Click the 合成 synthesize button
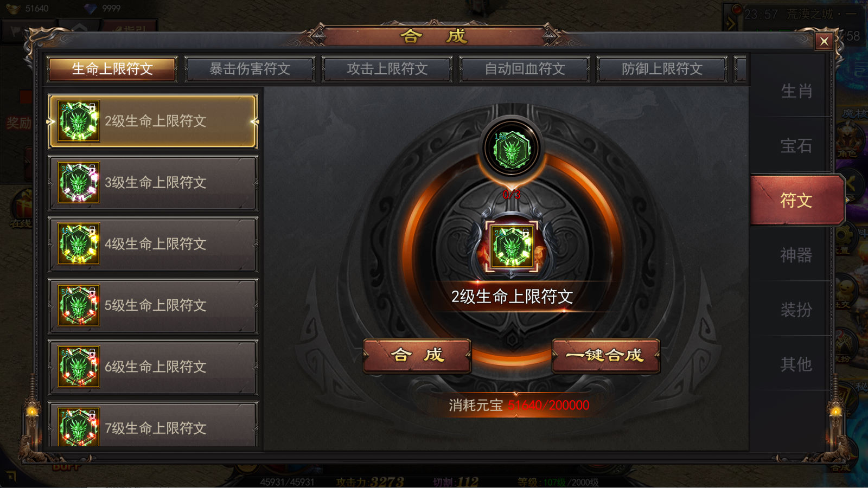Viewport: 868px width, 488px height. click(417, 356)
